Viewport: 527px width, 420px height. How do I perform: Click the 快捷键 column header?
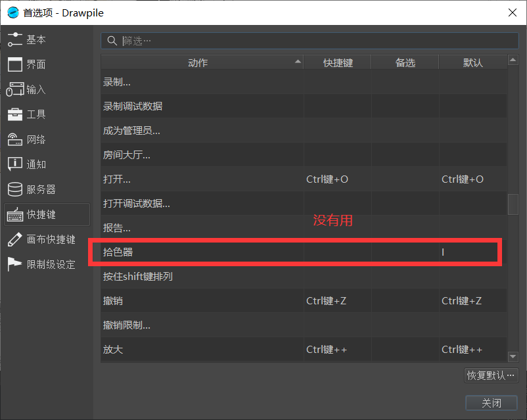point(338,62)
